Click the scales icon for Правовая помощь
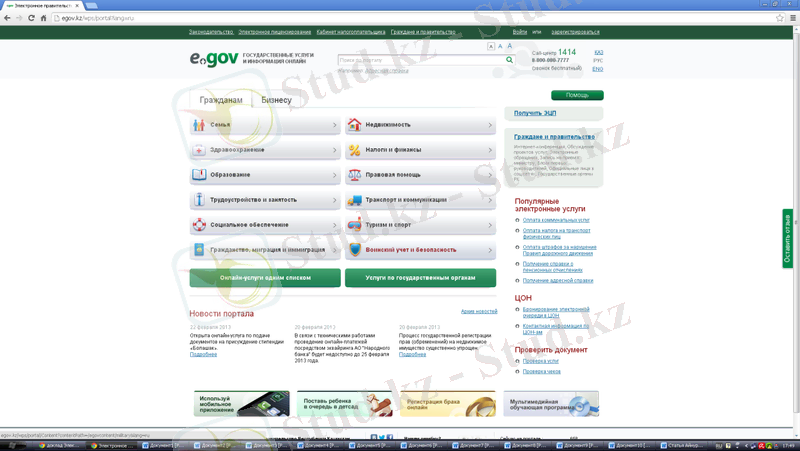 tap(354, 175)
